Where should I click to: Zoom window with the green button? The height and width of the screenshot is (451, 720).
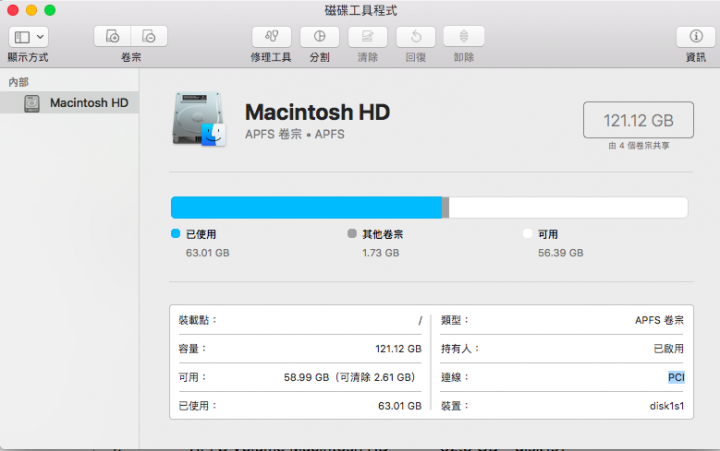(x=50, y=10)
